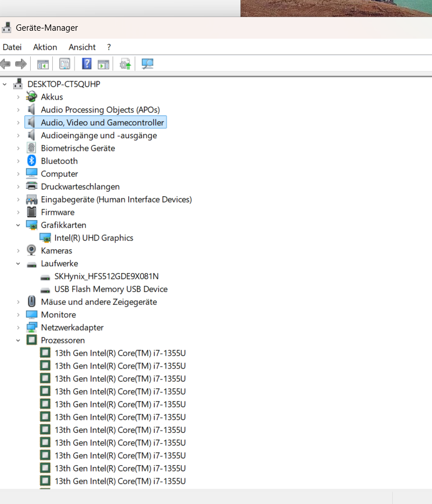Collapse the Laufwerke category
The height and width of the screenshot is (504, 432).
[18, 263]
